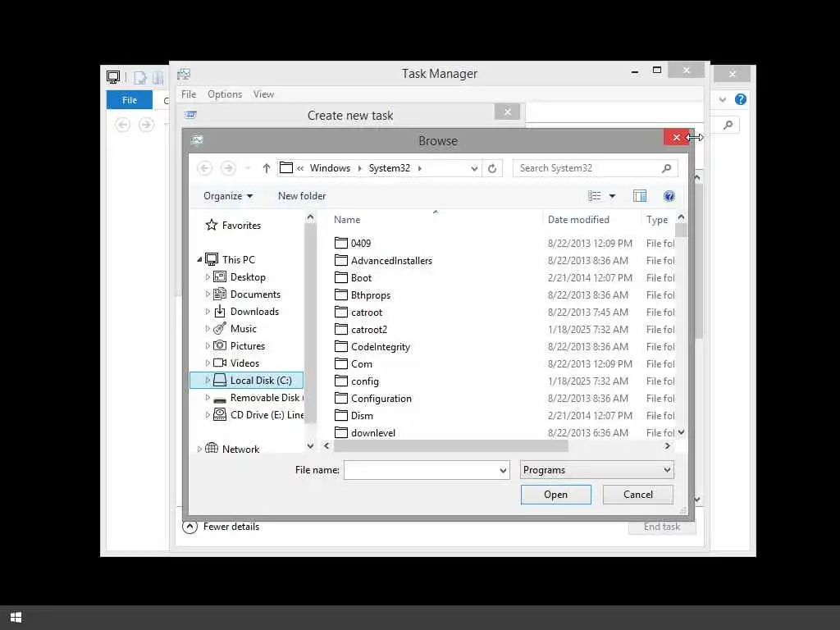Image resolution: width=840 pixels, height=630 pixels.
Task: Open the File name dropdown arrow
Action: (503, 470)
